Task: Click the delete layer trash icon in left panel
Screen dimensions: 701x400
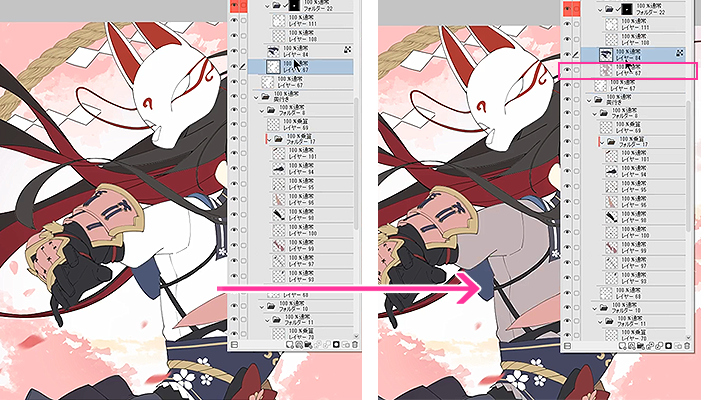Action: [x=355, y=345]
